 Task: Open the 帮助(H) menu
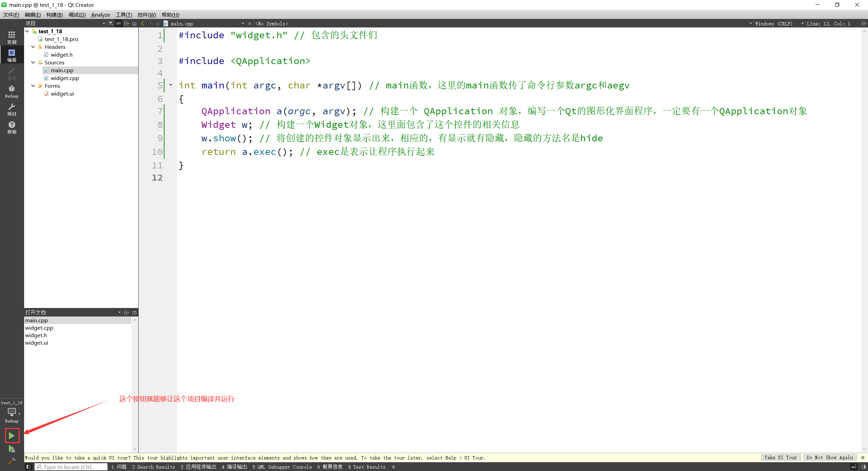[x=171, y=15]
